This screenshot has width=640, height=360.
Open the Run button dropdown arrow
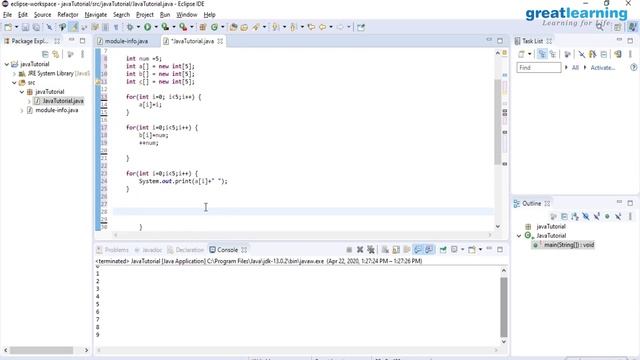pos(156,27)
